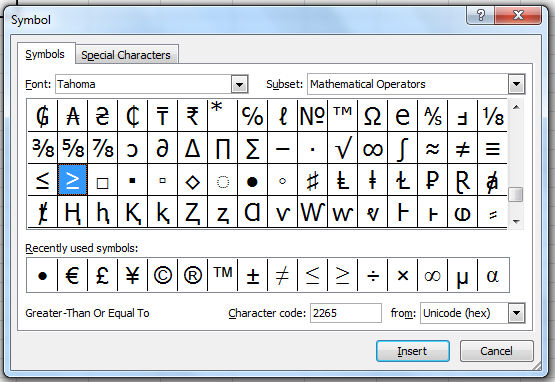Open the Subset dropdown list
Viewport: 555px width, 382px height.
pyautogui.click(x=516, y=84)
